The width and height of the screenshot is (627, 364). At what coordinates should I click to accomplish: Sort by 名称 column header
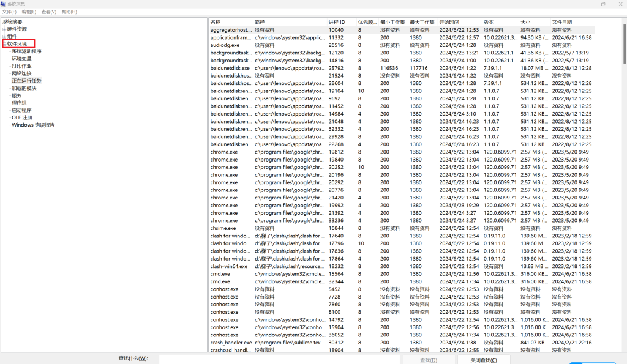point(216,22)
